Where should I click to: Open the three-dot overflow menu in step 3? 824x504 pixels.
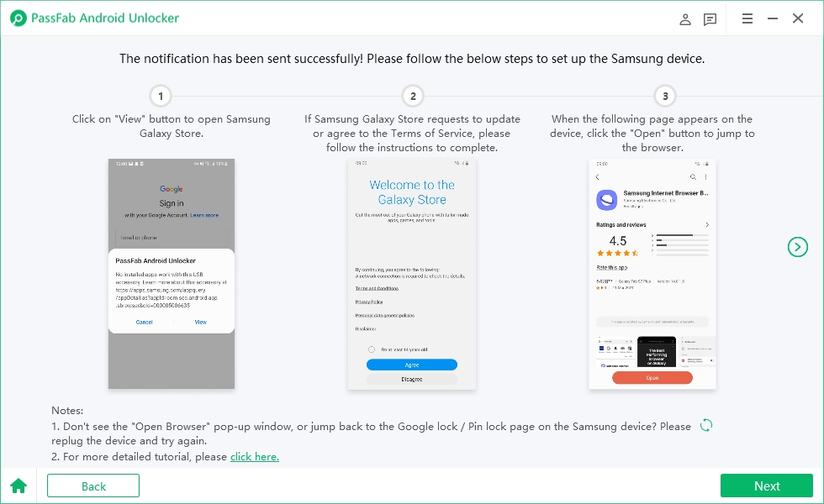705,176
